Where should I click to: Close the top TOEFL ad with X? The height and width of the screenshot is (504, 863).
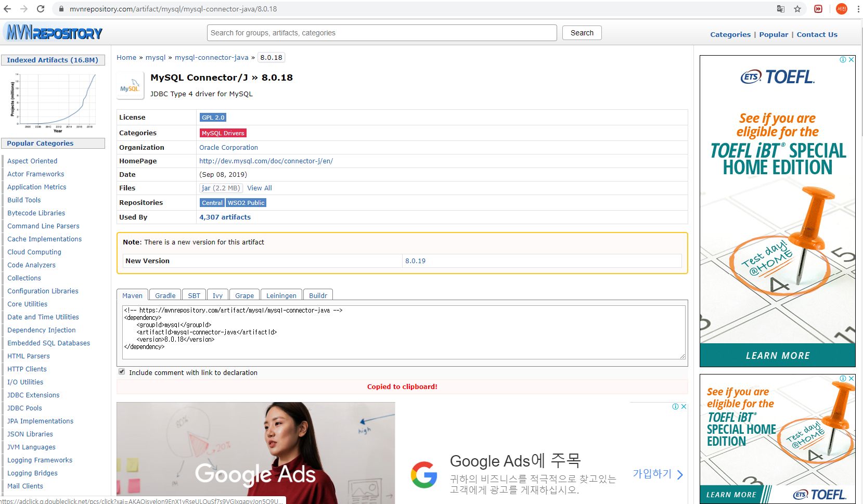pyautogui.click(x=851, y=60)
